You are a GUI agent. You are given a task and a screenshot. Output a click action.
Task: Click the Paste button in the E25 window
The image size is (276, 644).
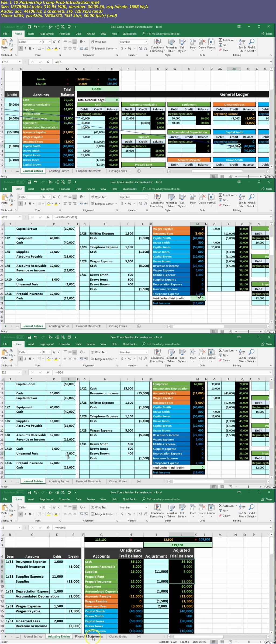pos(4,355)
